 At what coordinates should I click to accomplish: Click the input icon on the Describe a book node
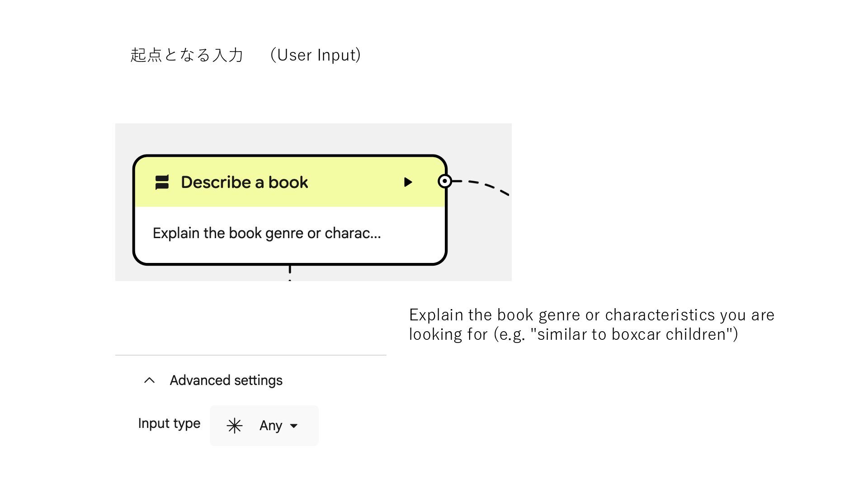coord(162,182)
